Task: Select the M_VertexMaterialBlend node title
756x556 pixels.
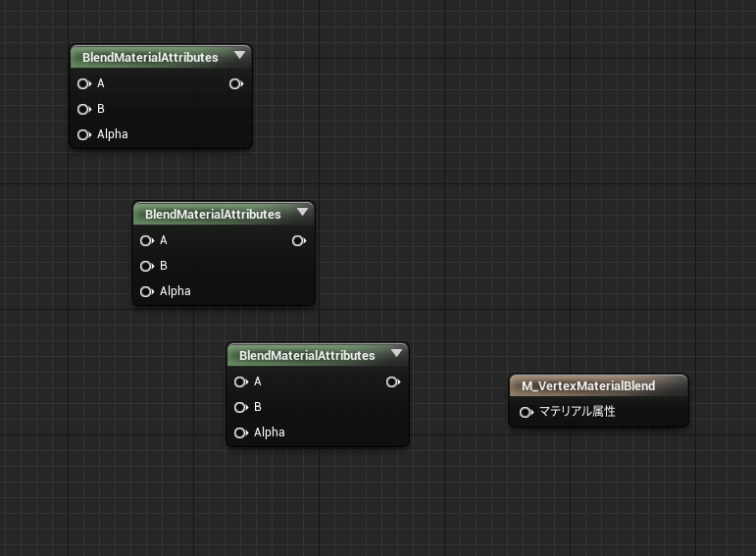Action: point(588,385)
